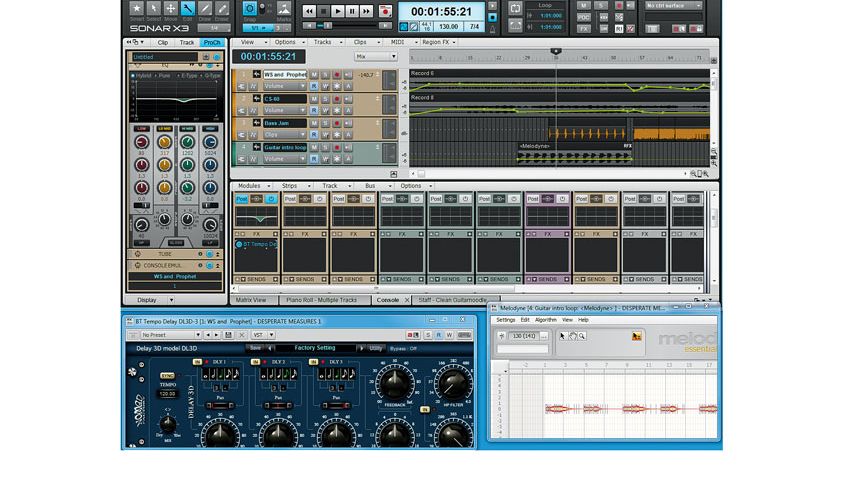Open the control surface dropdown
This screenshot has width=850, height=478.
pyautogui.click(x=673, y=5)
